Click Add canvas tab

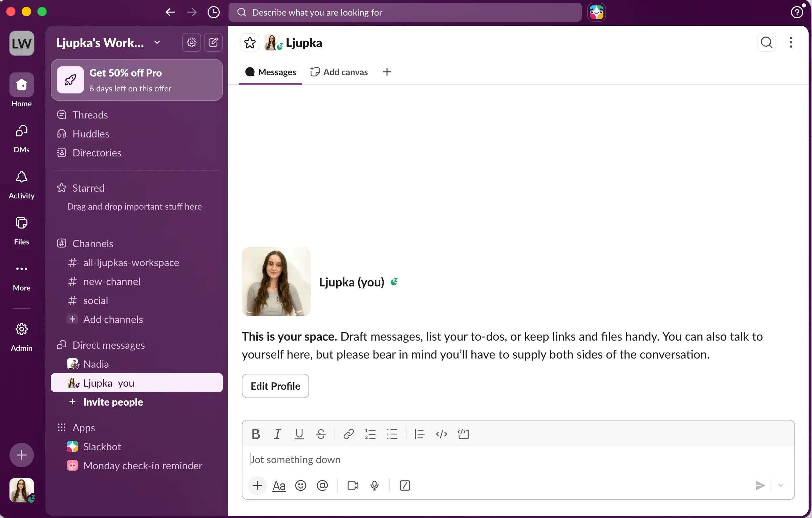[339, 72]
